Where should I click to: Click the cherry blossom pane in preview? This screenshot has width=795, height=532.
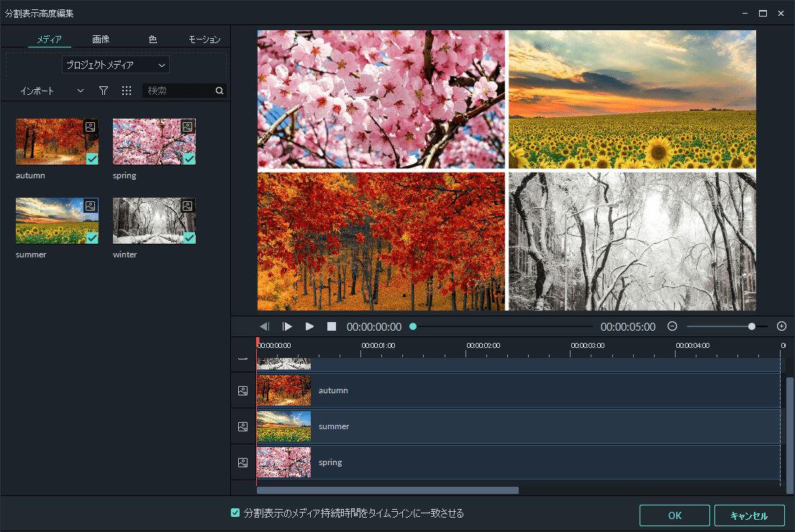pos(381,99)
